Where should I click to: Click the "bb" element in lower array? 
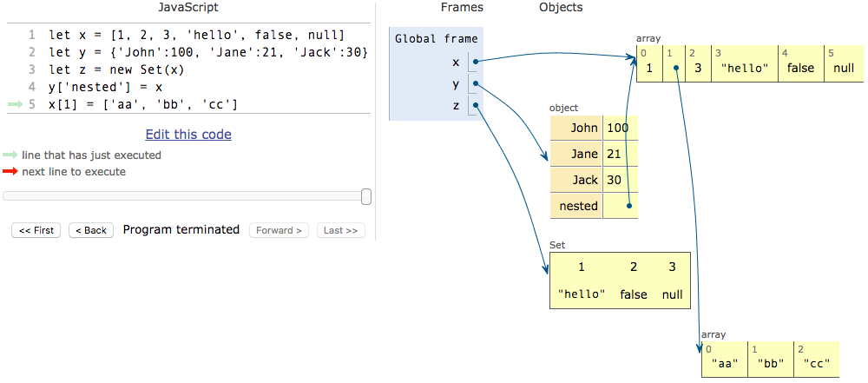tap(772, 362)
